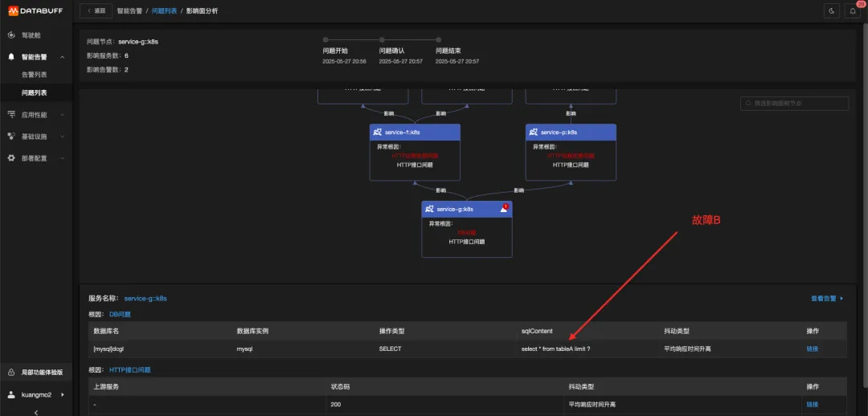868x416 pixels.
Task: Click the [mysql]dcgl database name cell
Action: [x=109, y=349]
